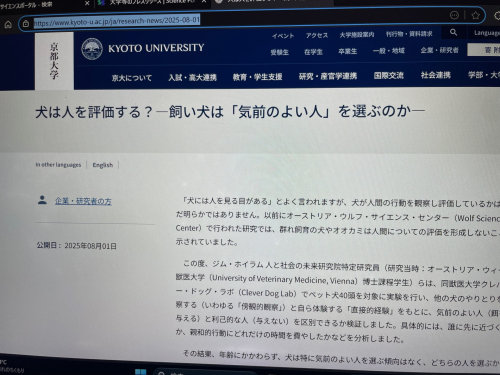Image resolution: width=500 pixels, height=375 pixels.
Task: Bookmark this page with the star icon
Action: 476,15
